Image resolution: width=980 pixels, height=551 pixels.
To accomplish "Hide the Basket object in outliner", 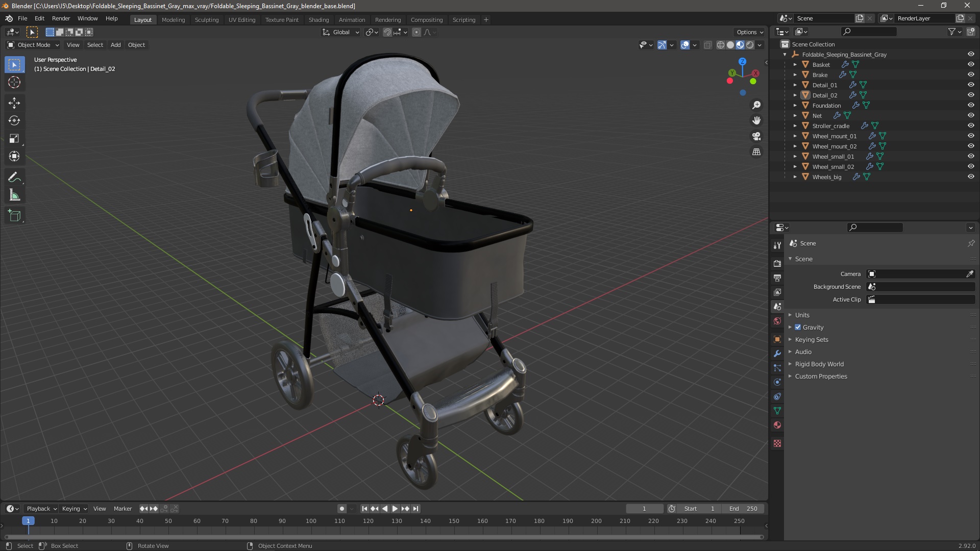I will (x=970, y=64).
